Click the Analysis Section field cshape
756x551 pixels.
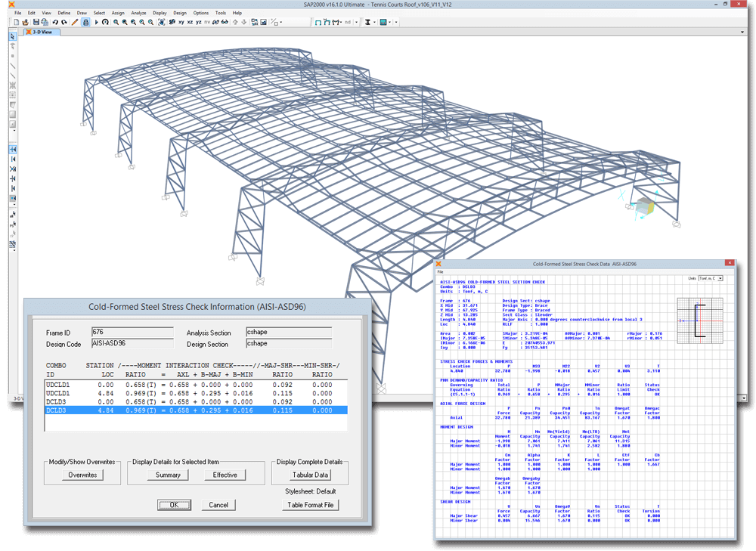tap(289, 332)
